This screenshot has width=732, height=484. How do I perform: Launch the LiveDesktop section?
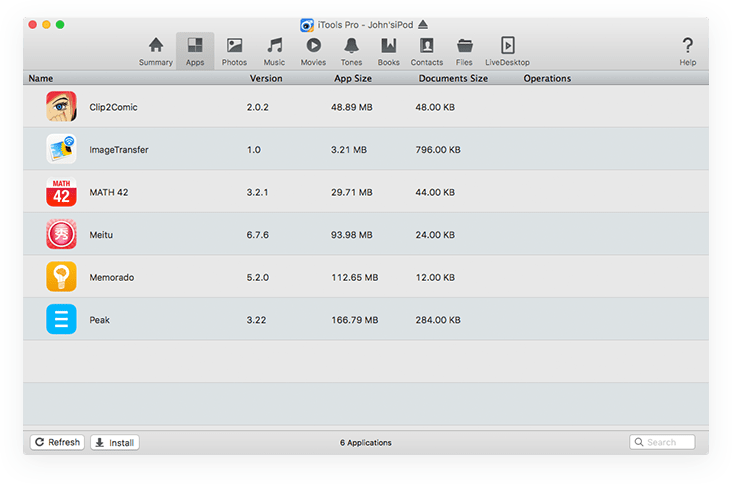click(507, 50)
